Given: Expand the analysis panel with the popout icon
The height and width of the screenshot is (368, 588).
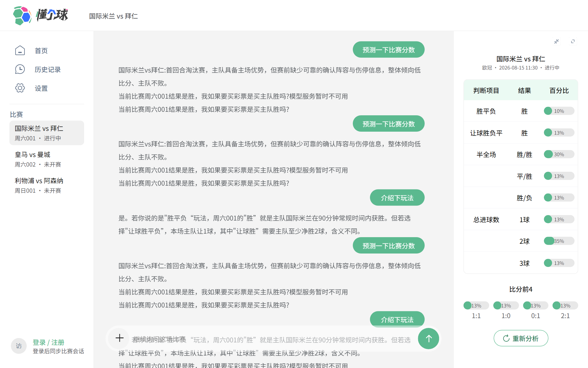Looking at the screenshot, I should (573, 41).
